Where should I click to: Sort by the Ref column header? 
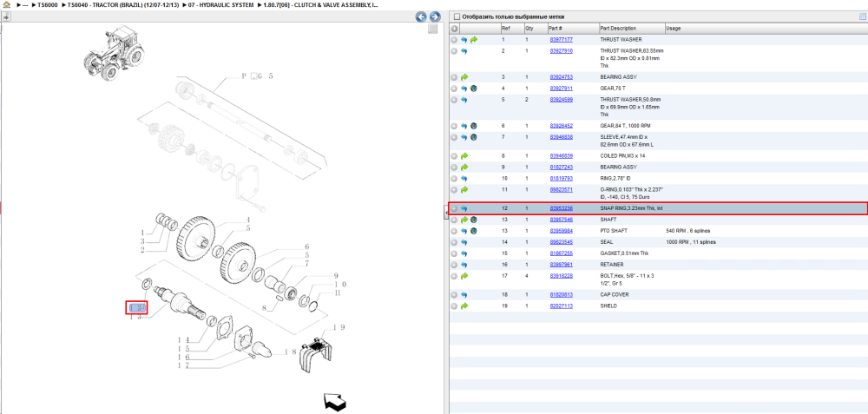point(506,29)
